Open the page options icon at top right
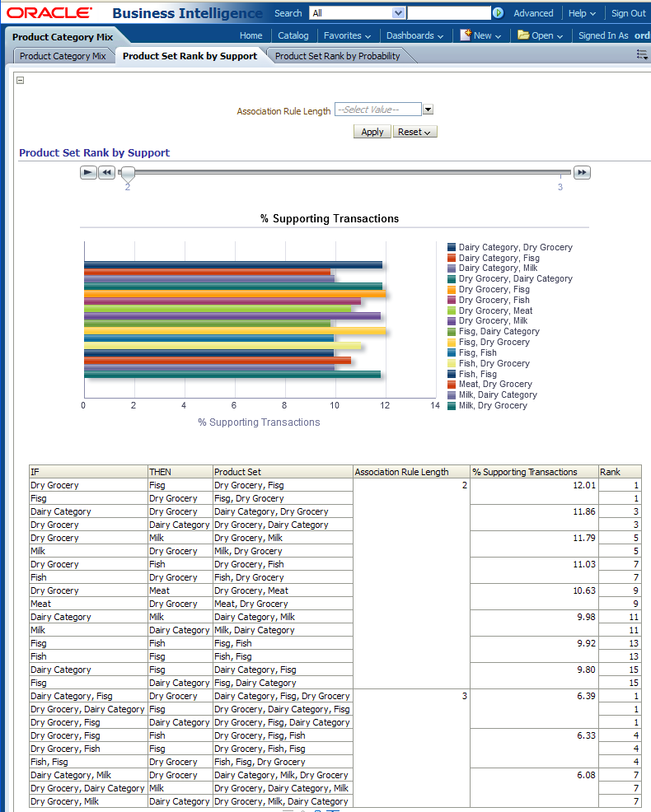This screenshot has width=651, height=812. coord(642,55)
